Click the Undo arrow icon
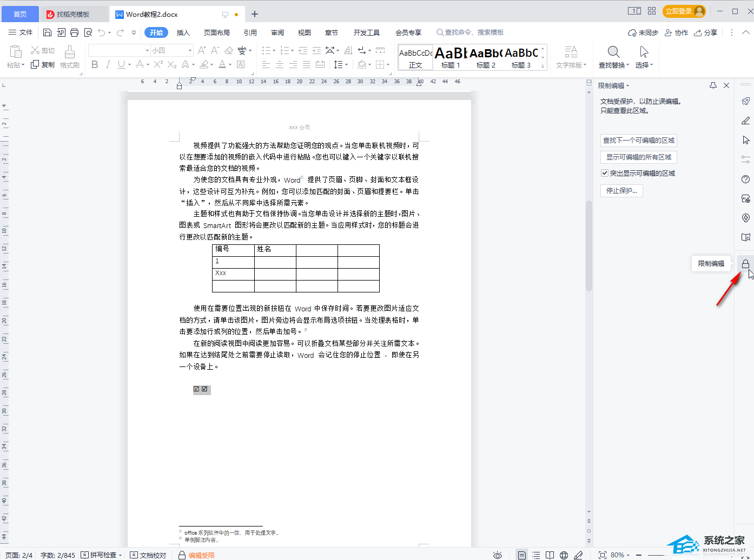 click(102, 32)
